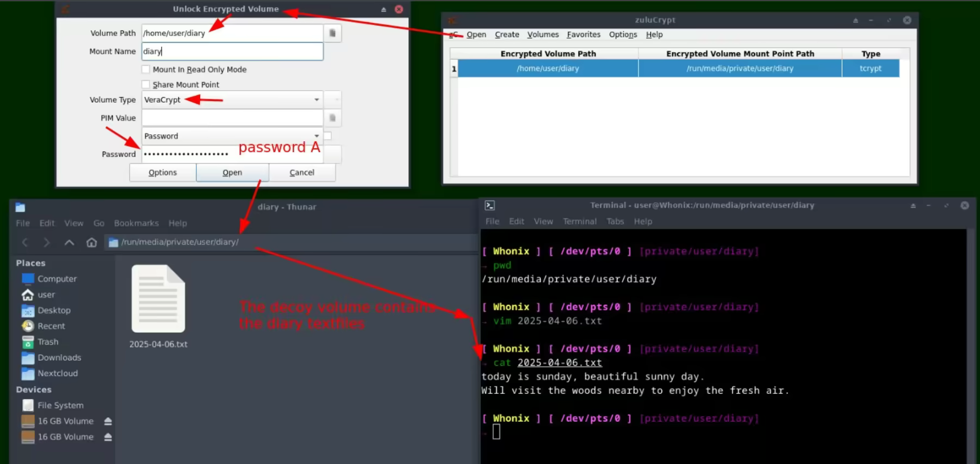Click Thunar home folder icon
The width and height of the screenshot is (980, 464).
click(91, 242)
